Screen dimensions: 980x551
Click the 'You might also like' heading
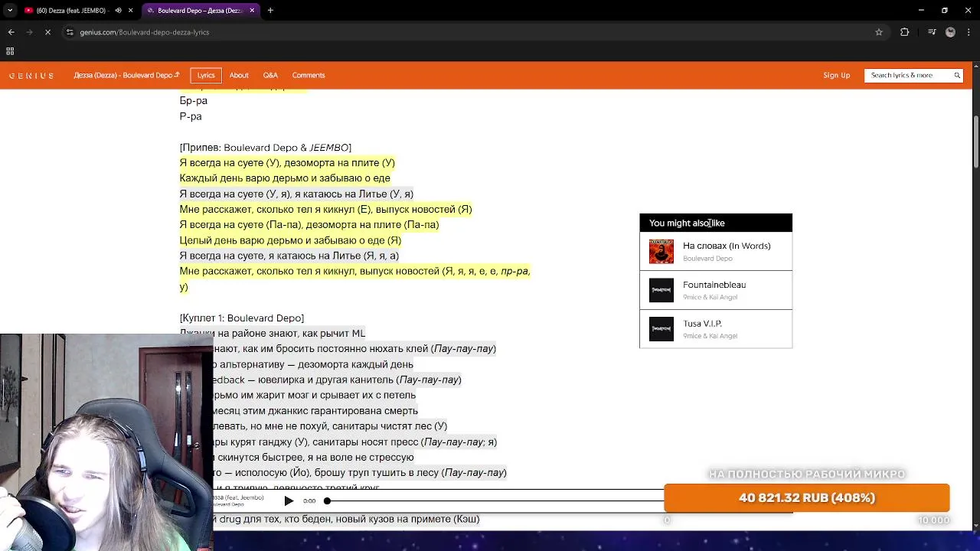[x=687, y=223]
